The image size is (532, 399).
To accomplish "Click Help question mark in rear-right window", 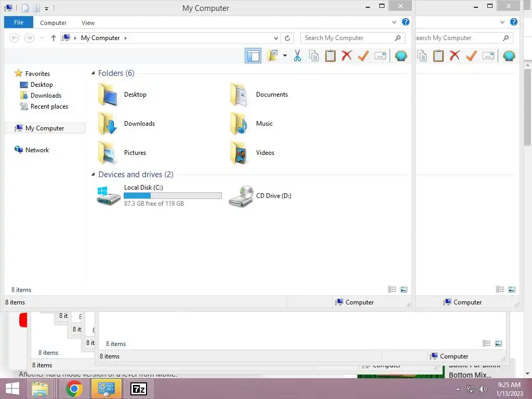I will (x=514, y=22).
